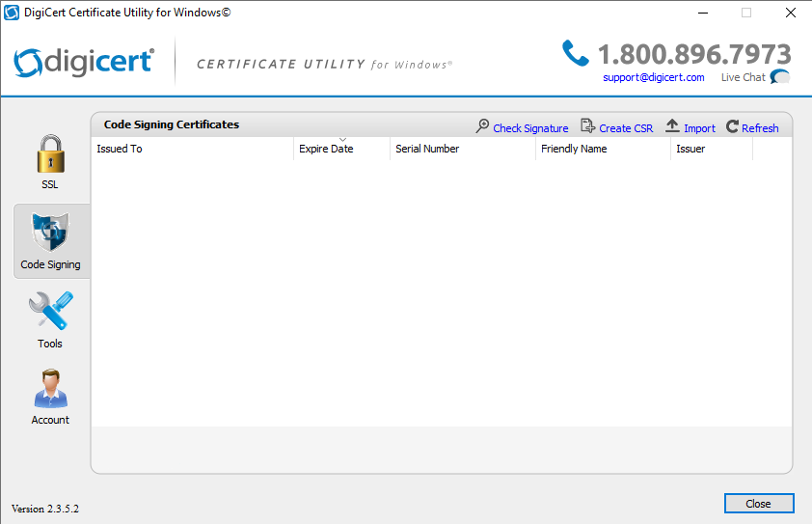The height and width of the screenshot is (524, 812).
Task: Click the 1.800.896.7973 phone number
Action: click(x=694, y=54)
